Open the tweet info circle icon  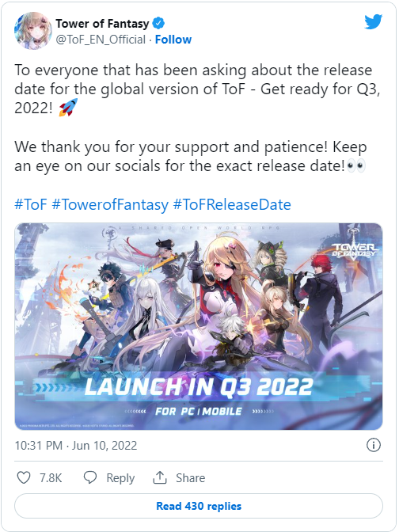[x=374, y=445]
